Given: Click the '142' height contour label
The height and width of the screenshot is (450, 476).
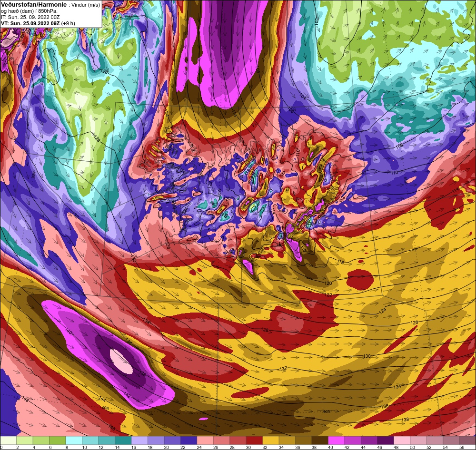Looking at the screenshot, I should [127, 395].
